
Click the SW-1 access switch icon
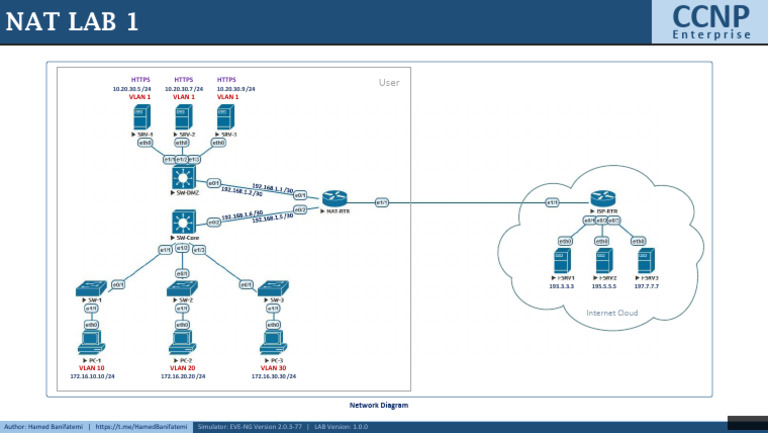coord(92,289)
